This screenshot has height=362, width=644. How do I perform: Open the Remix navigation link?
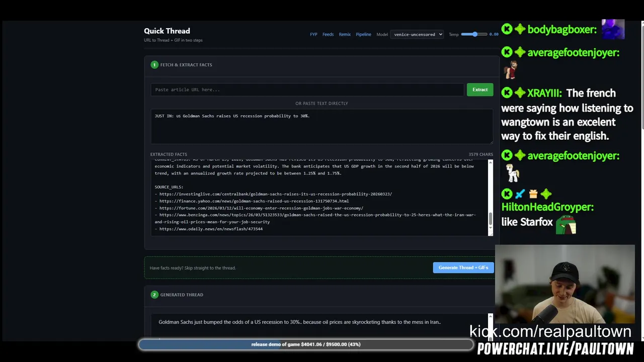(345, 35)
